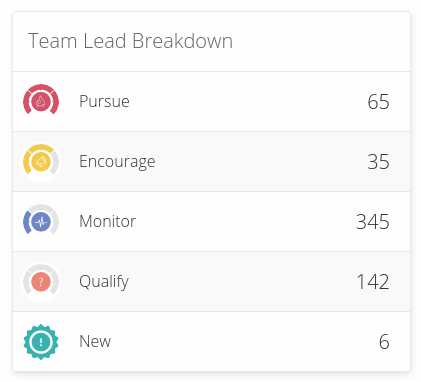Click the Team Lead Breakdown heading
The image size is (421, 382).
[x=130, y=41]
